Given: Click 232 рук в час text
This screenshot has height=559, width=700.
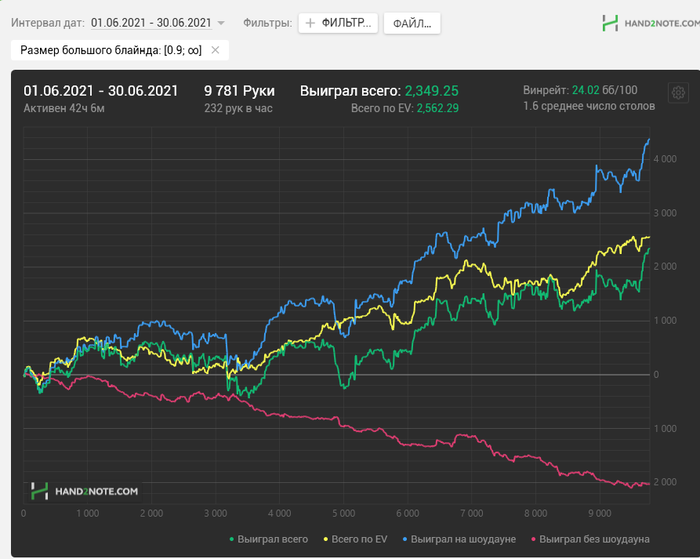Looking at the screenshot, I should pyautogui.click(x=238, y=108).
